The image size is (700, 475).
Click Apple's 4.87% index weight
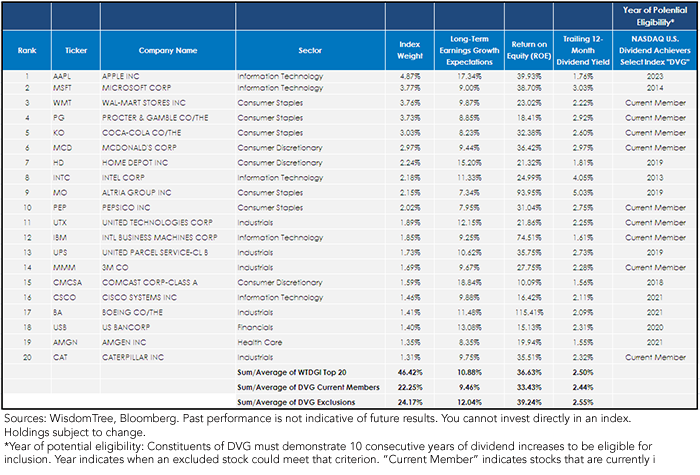pos(410,76)
